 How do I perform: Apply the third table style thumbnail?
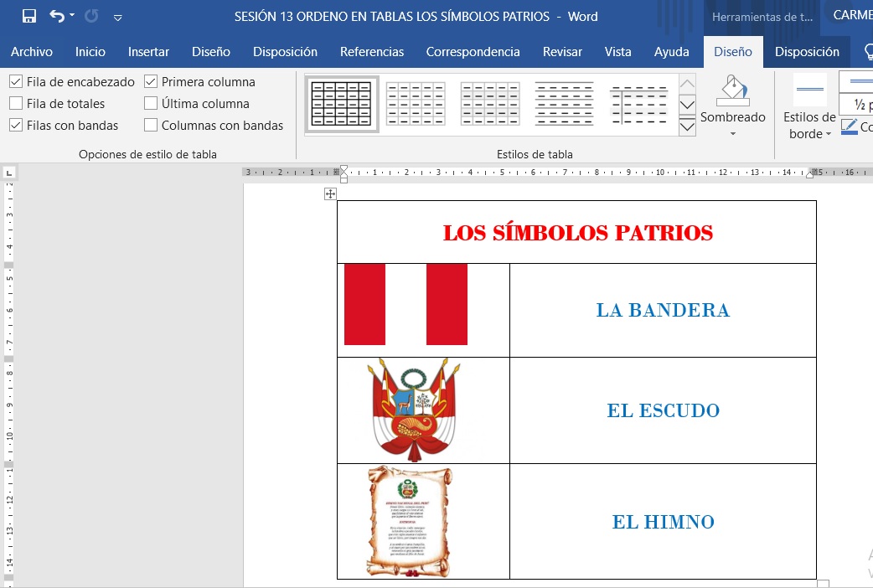point(490,104)
